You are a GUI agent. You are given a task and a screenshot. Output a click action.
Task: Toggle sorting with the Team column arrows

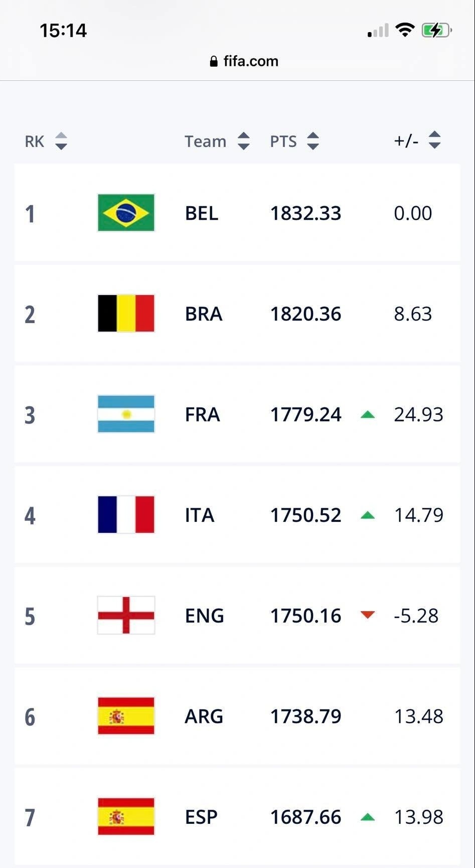coord(243,141)
